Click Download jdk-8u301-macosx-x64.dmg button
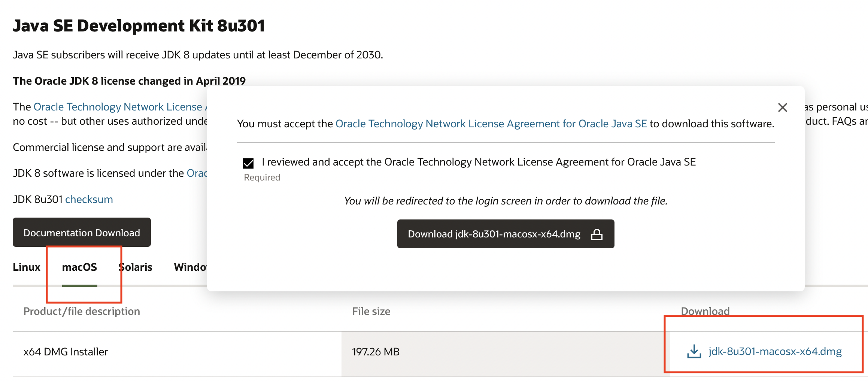The image size is (868, 382). pyautogui.click(x=506, y=234)
